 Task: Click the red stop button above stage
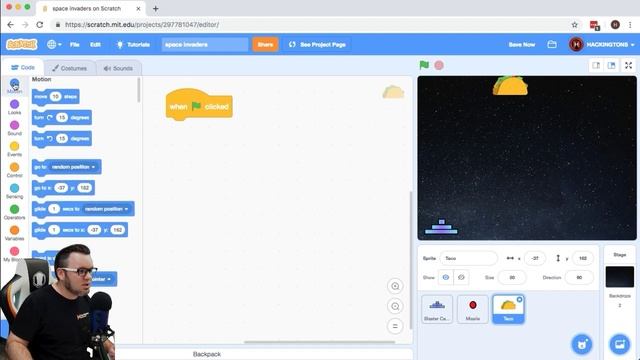pos(439,65)
